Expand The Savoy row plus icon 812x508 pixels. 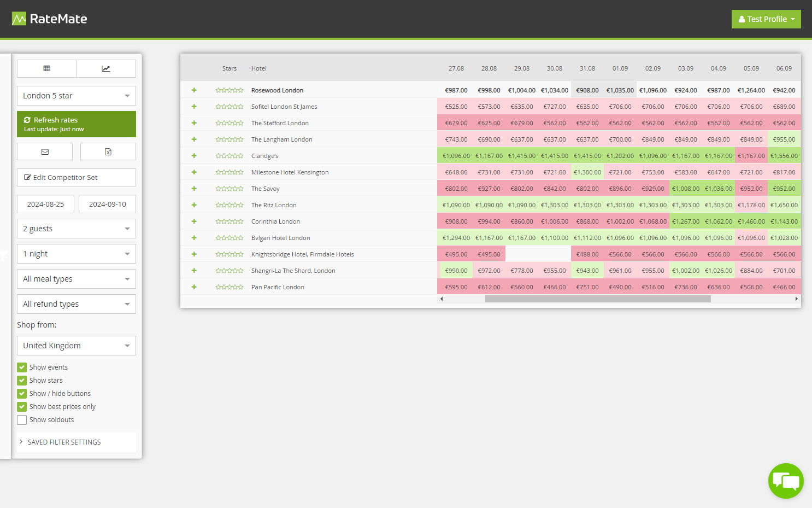pos(194,189)
